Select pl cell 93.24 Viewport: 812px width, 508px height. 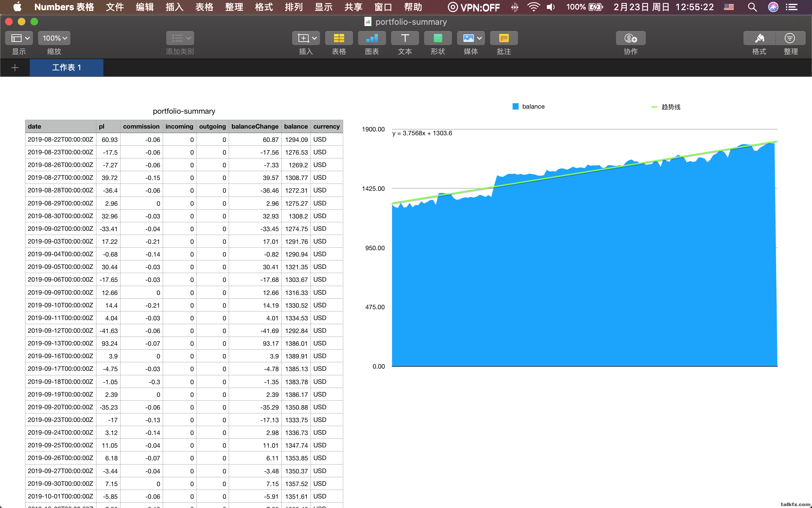108,343
